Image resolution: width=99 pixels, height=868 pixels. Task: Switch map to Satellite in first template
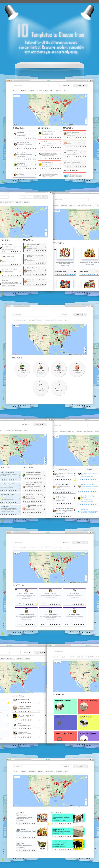[18, 96]
